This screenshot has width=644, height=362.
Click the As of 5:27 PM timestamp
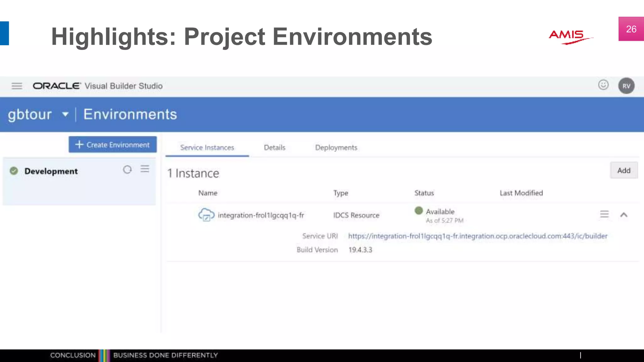(x=445, y=221)
